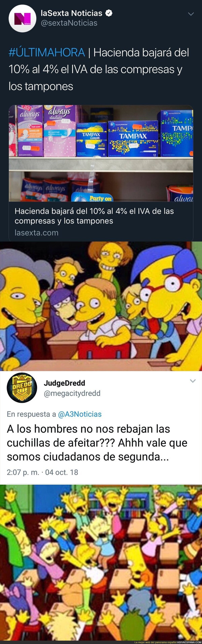Viewport: 202px width, 644px height.
Task: Open the Simpsons classroom staring image
Action: 101,306
